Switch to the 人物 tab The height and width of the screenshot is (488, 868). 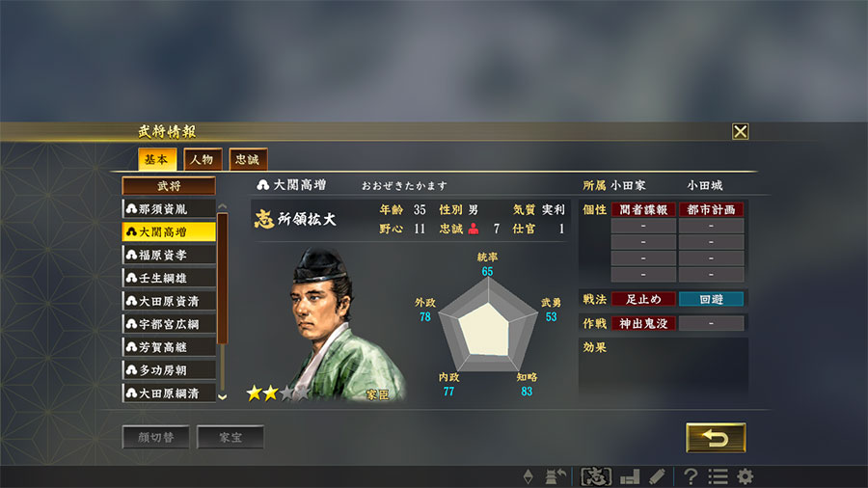pyautogui.click(x=203, y=159)
